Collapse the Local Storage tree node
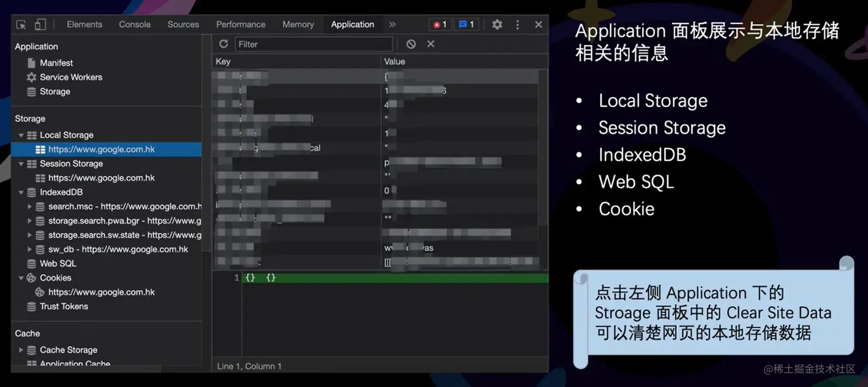 (x=21, y=136)
